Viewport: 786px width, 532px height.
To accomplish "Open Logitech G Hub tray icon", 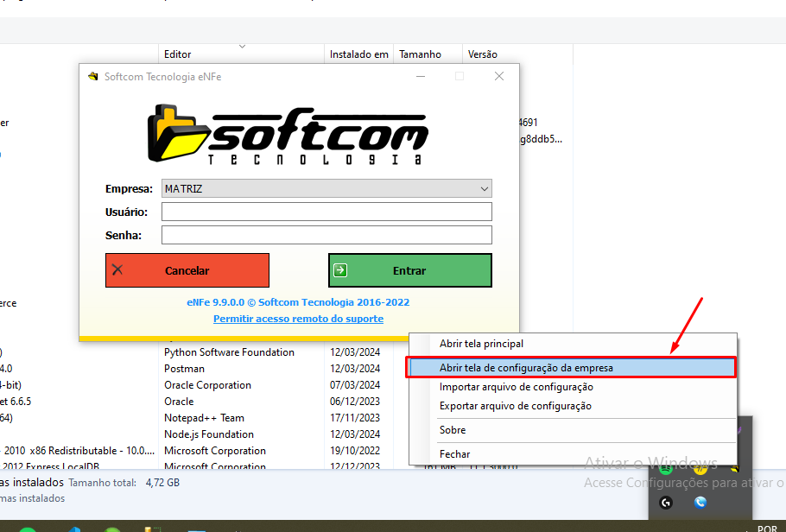I will [x=666, y=502].
